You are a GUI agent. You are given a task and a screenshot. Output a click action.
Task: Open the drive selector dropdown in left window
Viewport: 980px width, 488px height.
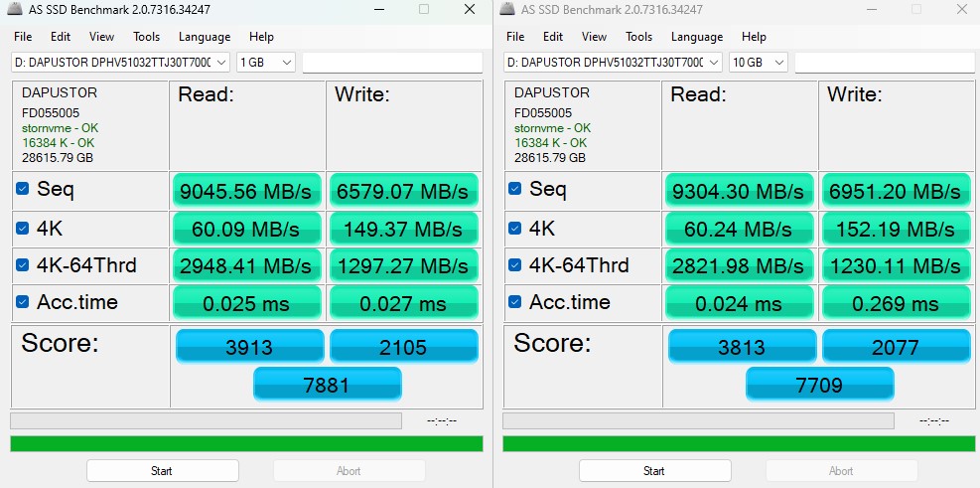pos(120,62)
